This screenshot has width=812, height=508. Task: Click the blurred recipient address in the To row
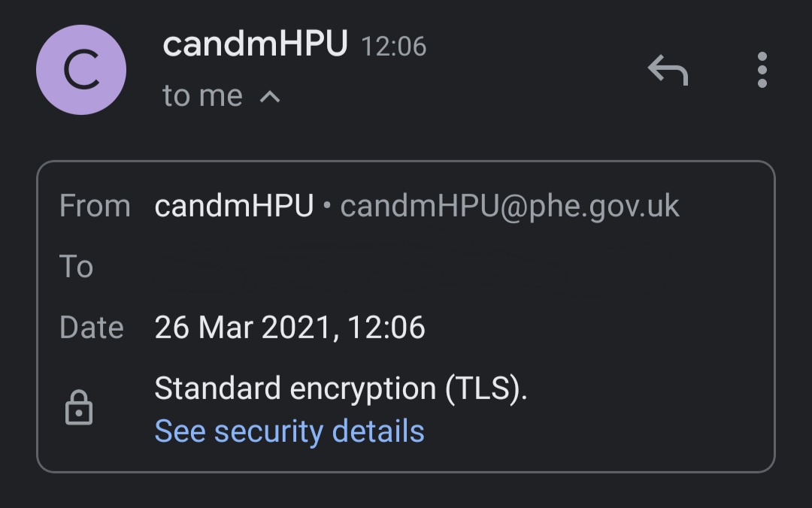(406, 267)
